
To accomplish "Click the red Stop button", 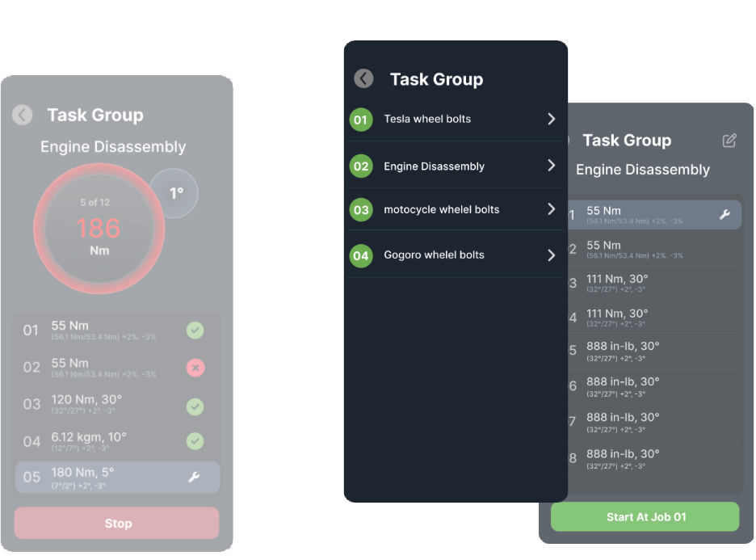I will (x=116, y=523).
